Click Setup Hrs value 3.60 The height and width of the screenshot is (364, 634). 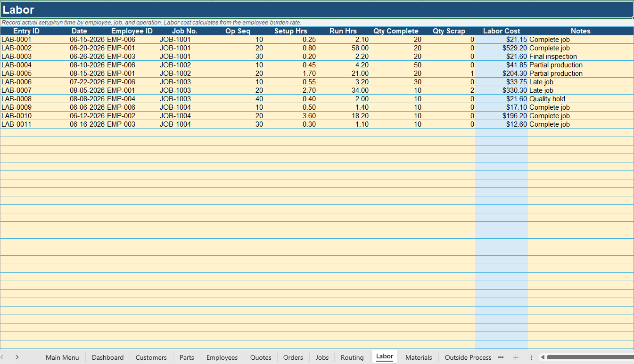pyautogui.click(x=291, y=116)
